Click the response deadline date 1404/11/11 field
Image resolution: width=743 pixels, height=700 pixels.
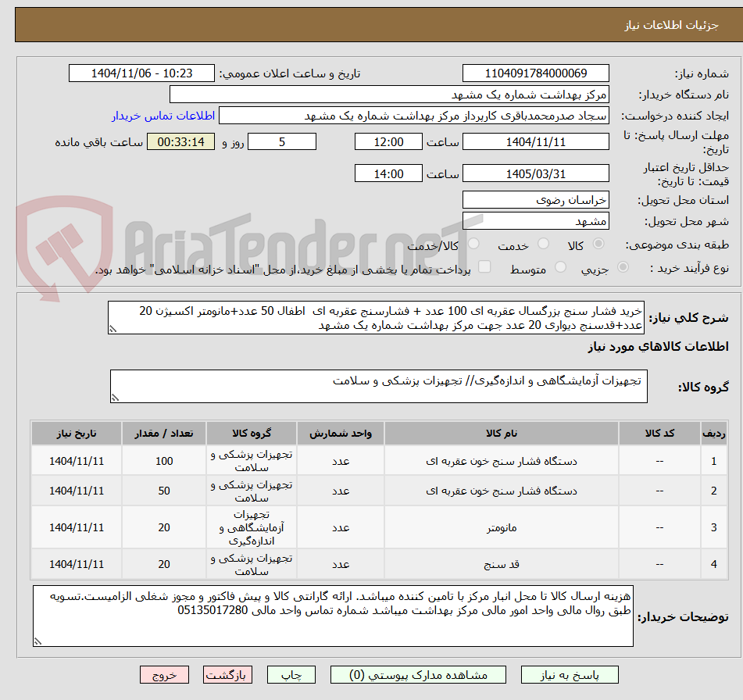pos(535,141)
